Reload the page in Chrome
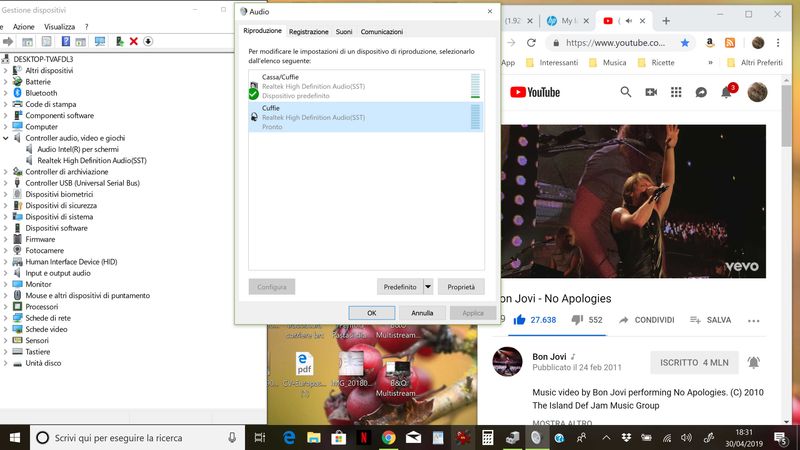The height and width of the screenshot is (450, 800). [531, 43]
